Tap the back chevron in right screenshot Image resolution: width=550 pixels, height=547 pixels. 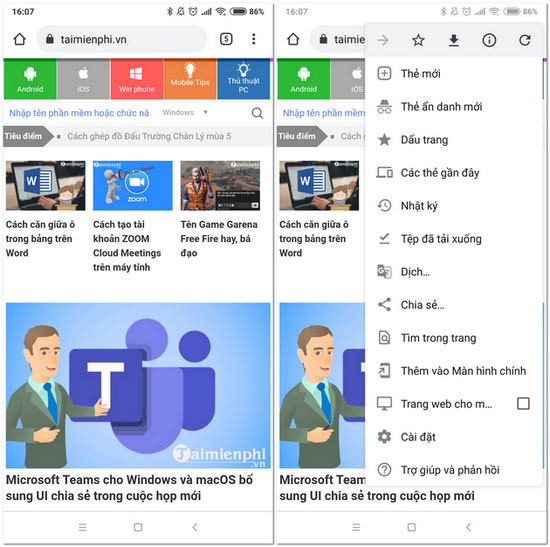(468, 527)
